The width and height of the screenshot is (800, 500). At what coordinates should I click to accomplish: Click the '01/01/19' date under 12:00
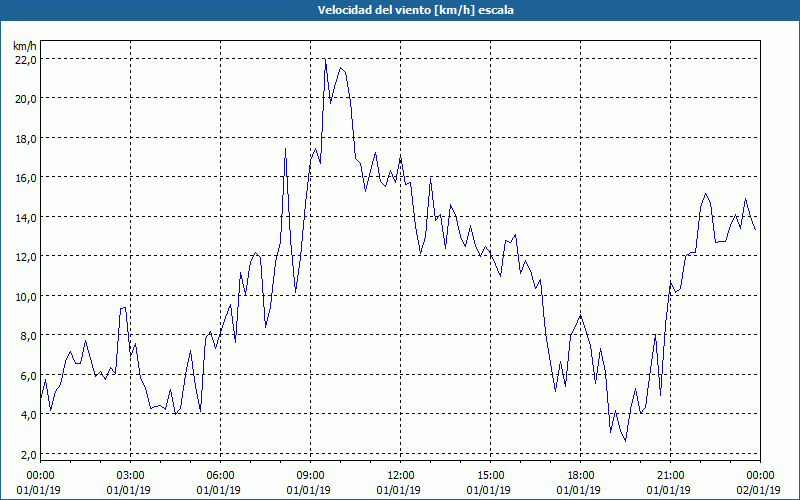398,490
